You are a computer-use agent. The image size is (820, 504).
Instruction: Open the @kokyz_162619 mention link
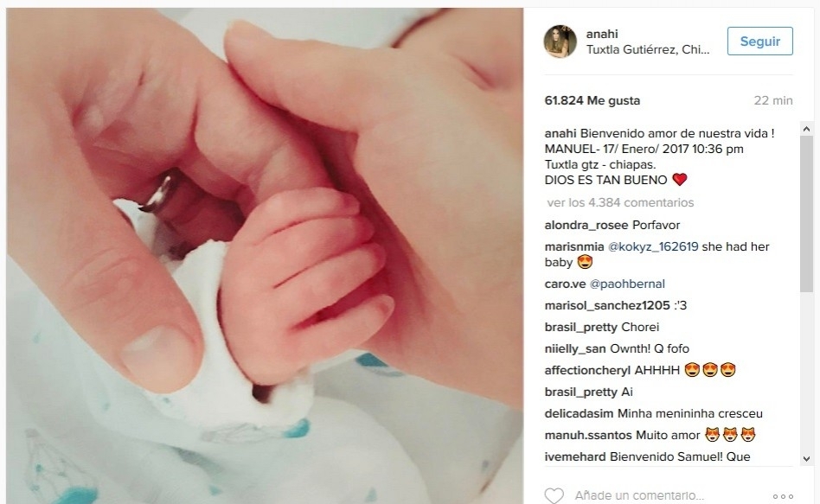click(653, 246)
